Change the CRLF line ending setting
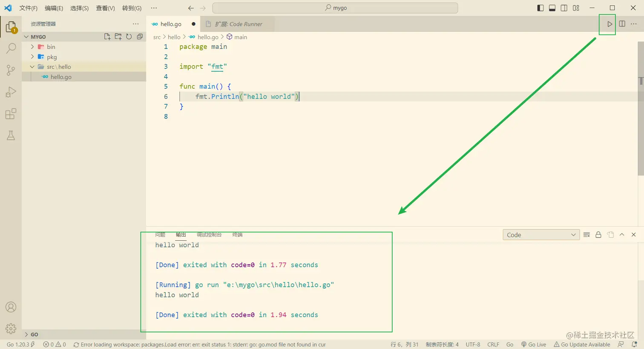 tap(493, 344)
